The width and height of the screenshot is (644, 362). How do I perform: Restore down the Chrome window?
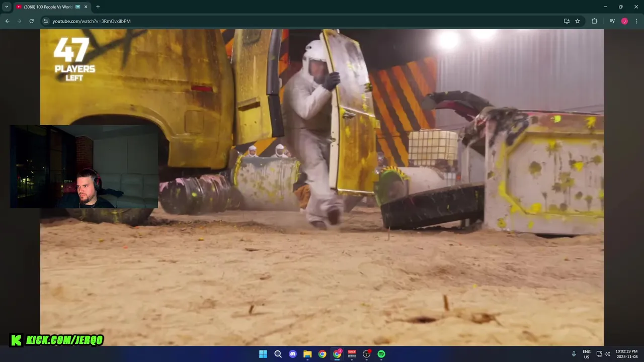pyautogui.click(x=620, y=7)
